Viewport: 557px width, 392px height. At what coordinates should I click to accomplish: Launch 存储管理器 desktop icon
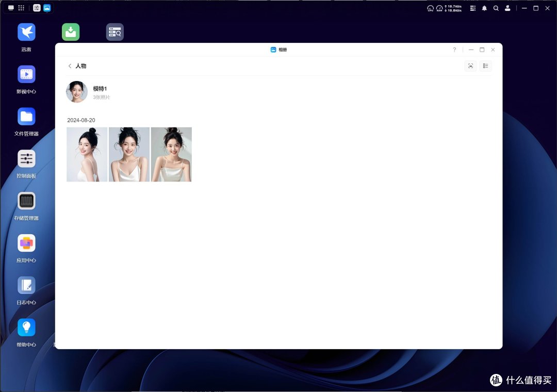tap(26, 201)
